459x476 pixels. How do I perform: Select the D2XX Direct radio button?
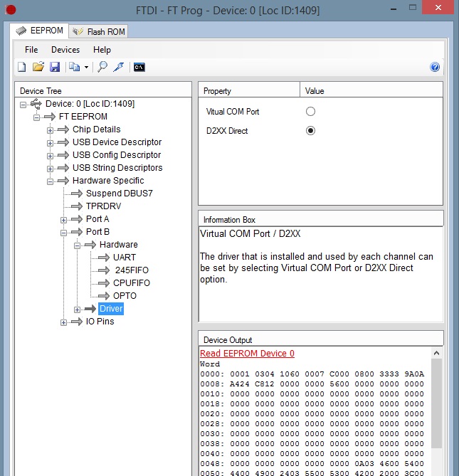point(310,131)
